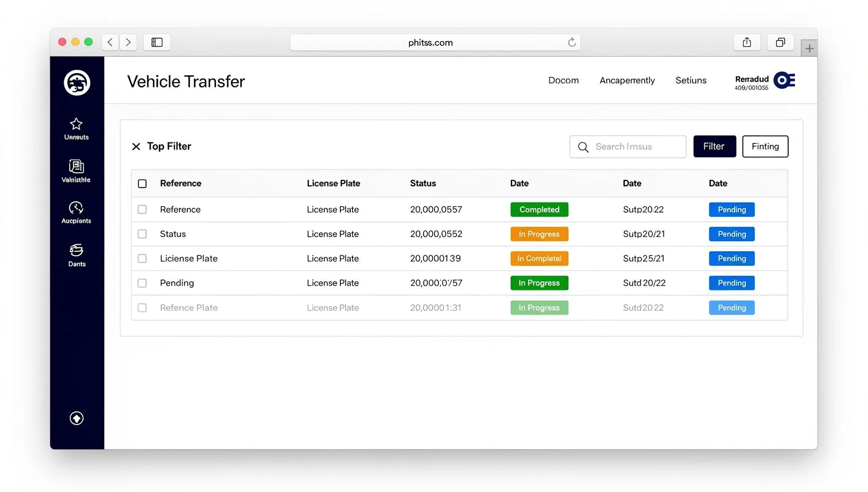The image size is (868, 492).
Task: Check the Status row checkbox
Action: (x=142, y=234)
